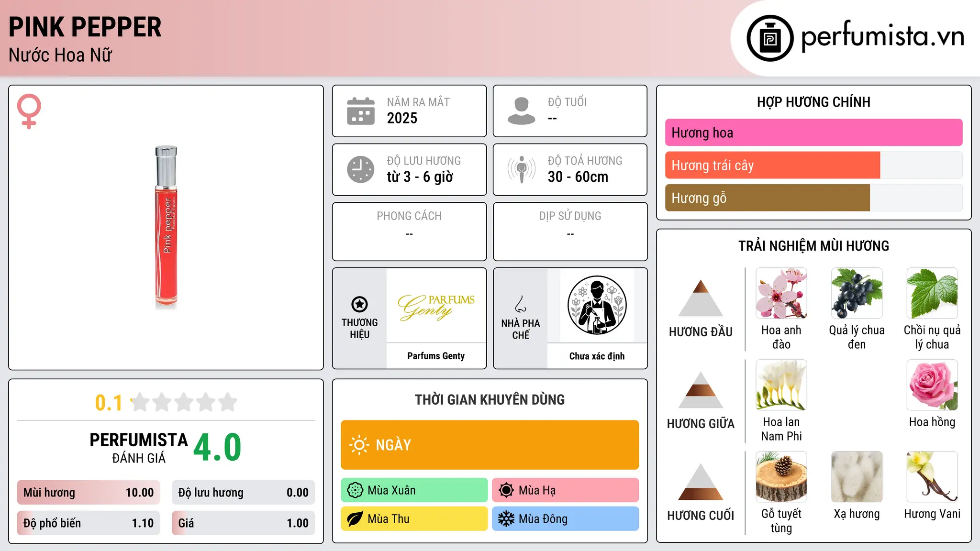Click the pink Hương hoa accord bar

[x=813, y=132]
